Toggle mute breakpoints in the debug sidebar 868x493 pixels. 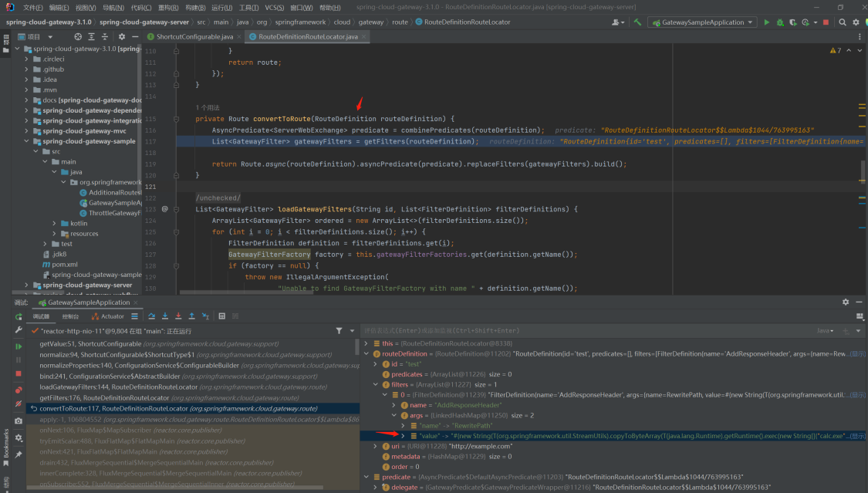tap(19, 404)
